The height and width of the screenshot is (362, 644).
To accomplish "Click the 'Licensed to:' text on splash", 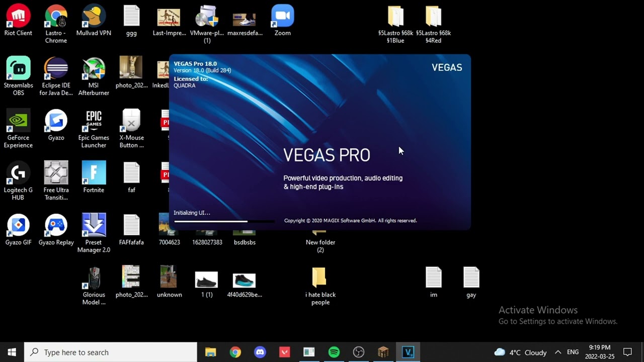I will [x=190, y=79].
